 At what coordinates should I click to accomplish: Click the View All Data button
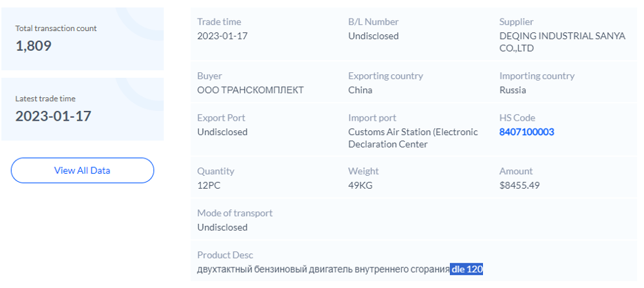click(82, 170)
